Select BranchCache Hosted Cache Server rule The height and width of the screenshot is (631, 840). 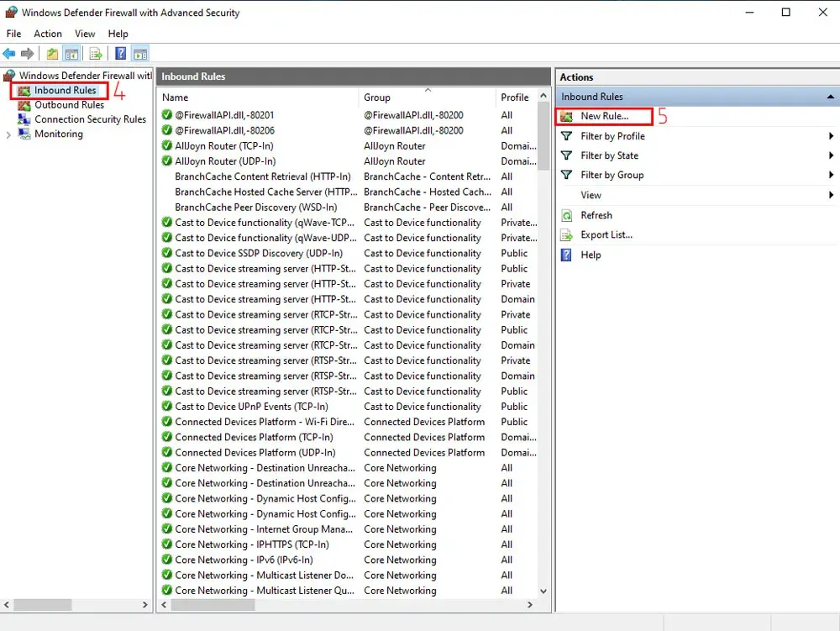tap(265, 192)
